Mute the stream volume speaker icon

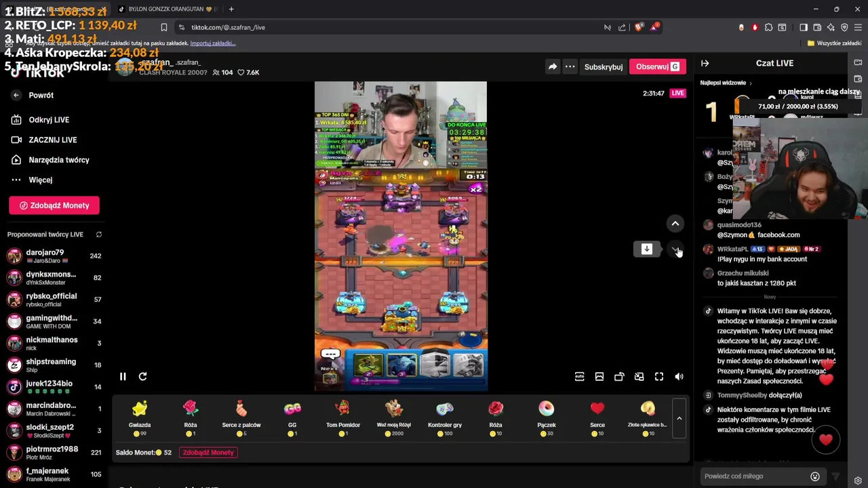pyautogui.click(x=679, y=377)
